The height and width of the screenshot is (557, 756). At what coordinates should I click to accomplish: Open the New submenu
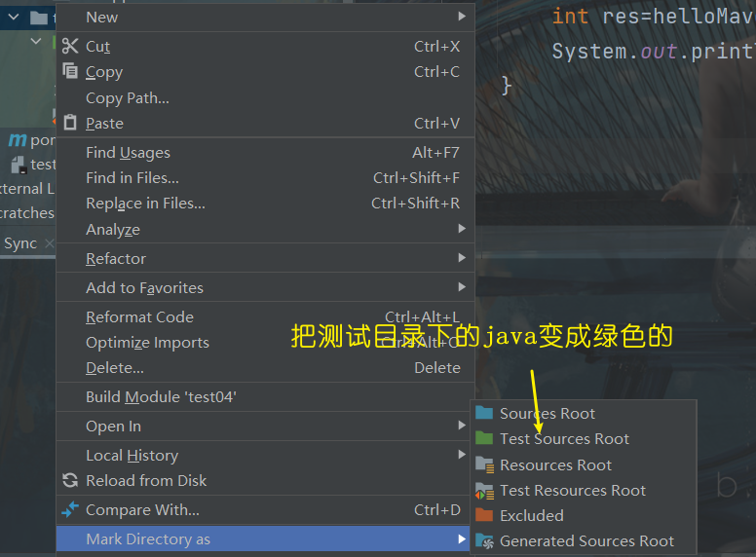click(x=265, y=18)
